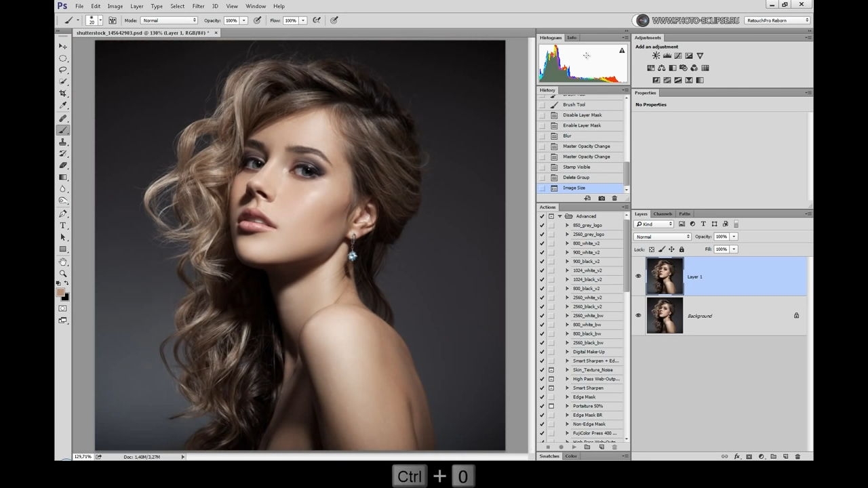Toggle dialog for Portaiture 50% action
The width and height of the screenshot is (868, 488).
point(551,406)
